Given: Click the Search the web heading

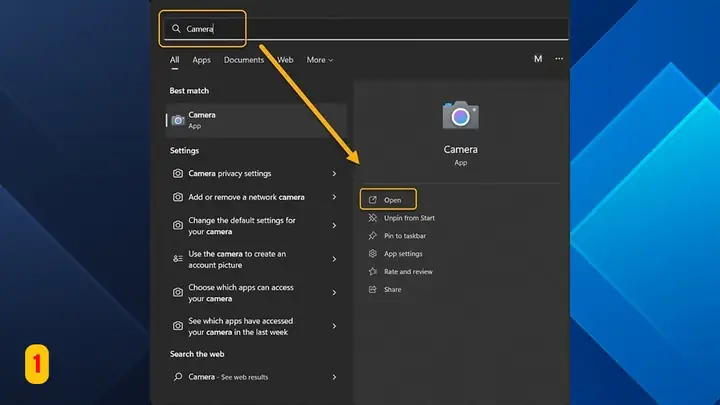Looking at the screenshot, I should 197,354.
